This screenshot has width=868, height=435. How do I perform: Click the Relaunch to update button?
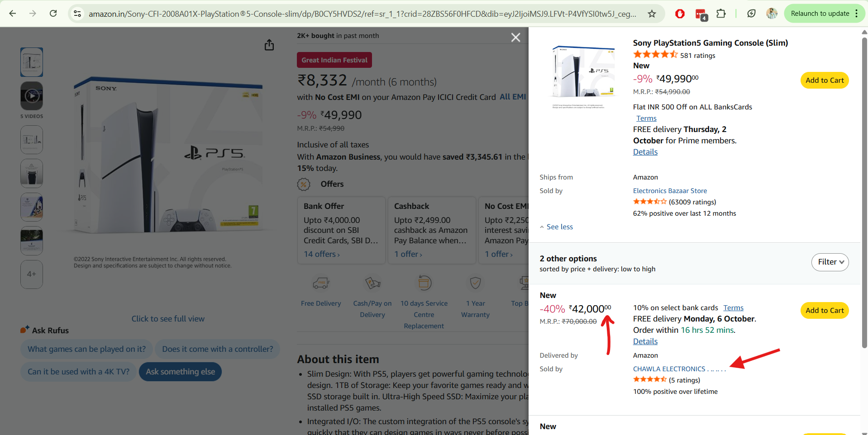click(820, 14)
